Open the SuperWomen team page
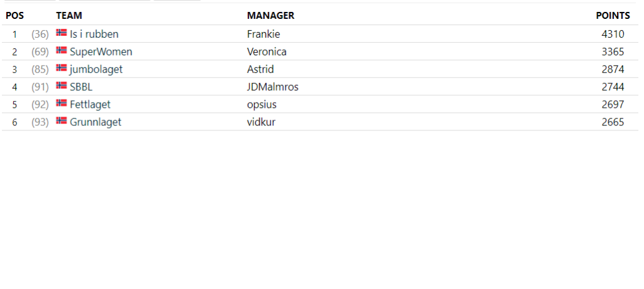The image size is (644, 289). [101, 52]
